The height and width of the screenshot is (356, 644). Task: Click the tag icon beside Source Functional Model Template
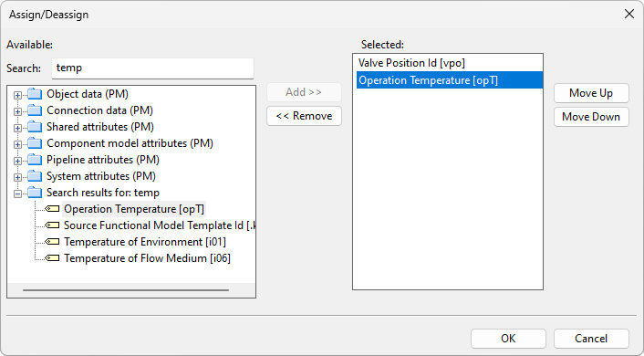[52, 225]
